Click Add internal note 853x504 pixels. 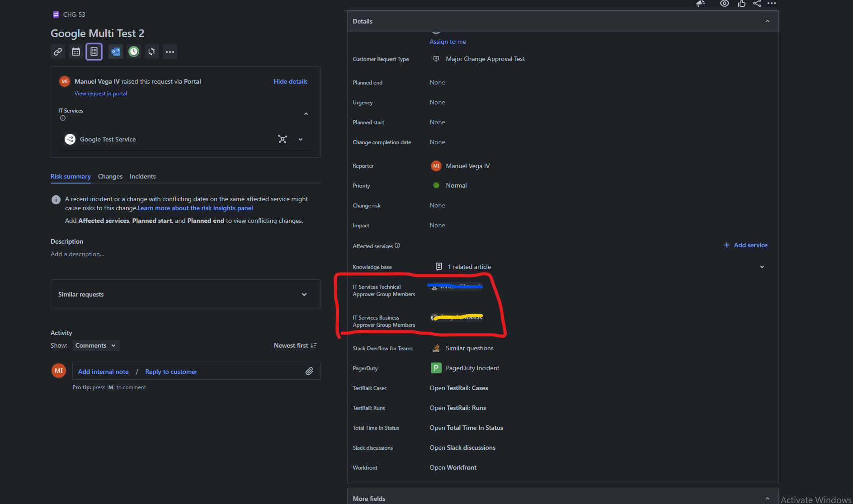point(104,372)
